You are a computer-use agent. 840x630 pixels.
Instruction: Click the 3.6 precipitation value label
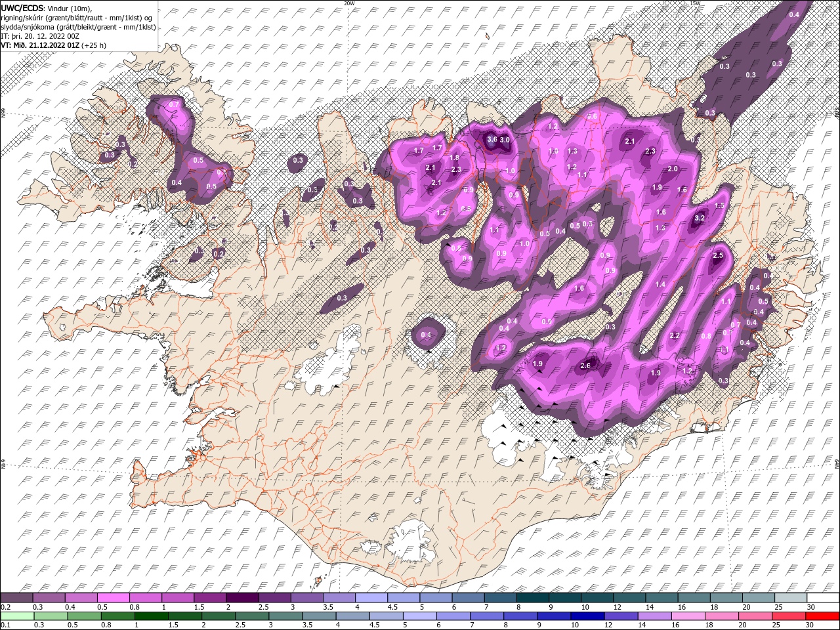click(492, 139)
